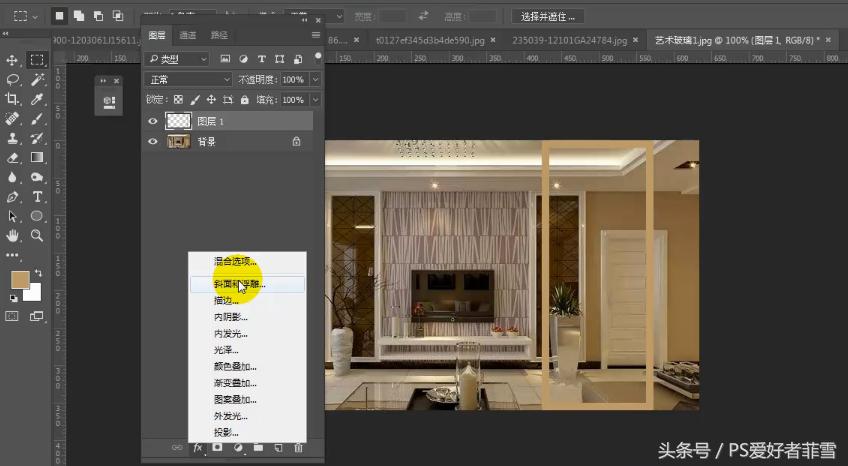Screen dimensions: 848x466
Task: Hide the 背景 layer eye
Action: pos(153,142)
